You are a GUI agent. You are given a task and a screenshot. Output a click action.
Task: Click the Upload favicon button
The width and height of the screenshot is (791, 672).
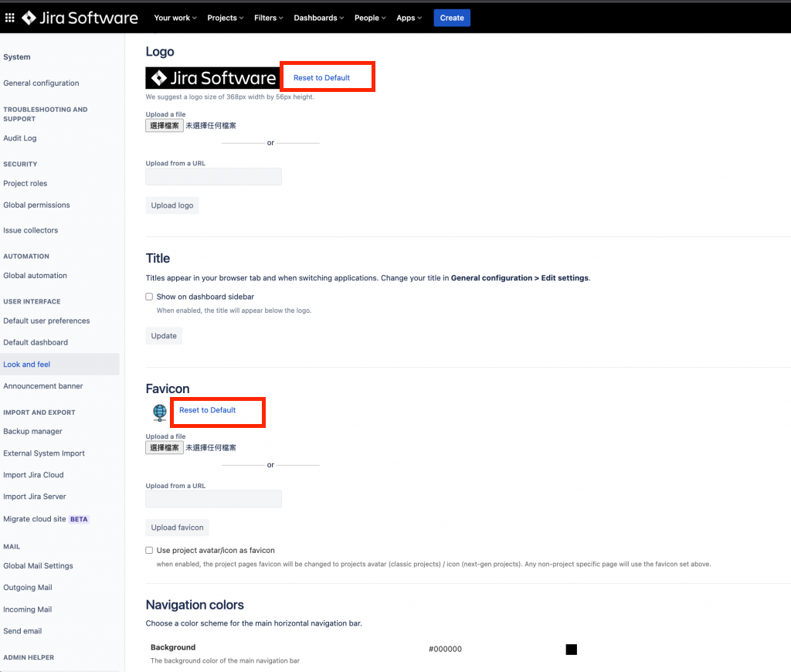coord(177,528)
